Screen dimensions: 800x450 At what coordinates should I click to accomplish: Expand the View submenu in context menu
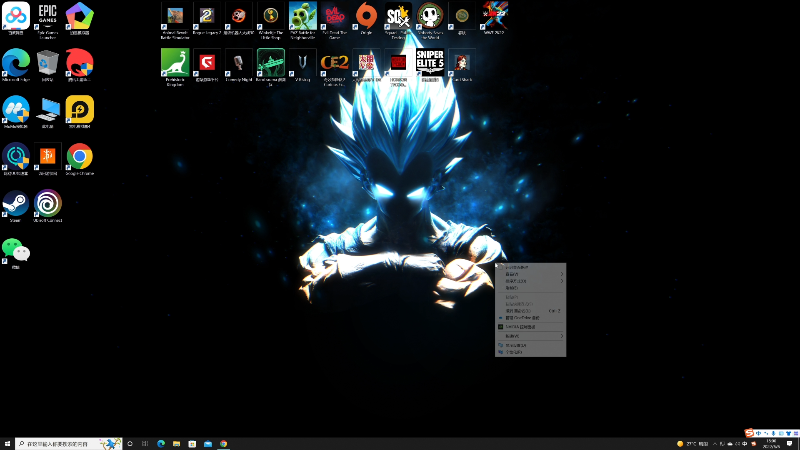coord(531,274)
